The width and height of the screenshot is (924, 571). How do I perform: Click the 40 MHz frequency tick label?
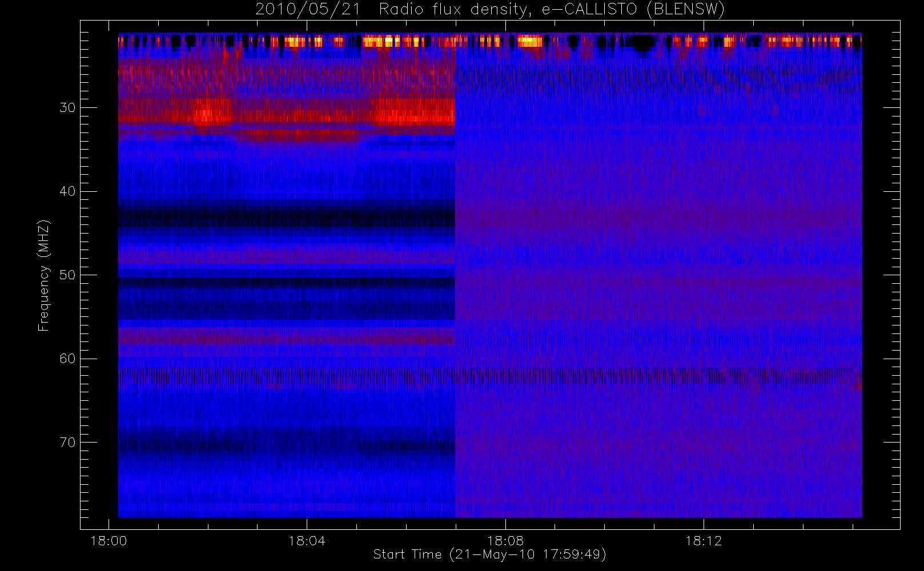(x=67, y=191)
